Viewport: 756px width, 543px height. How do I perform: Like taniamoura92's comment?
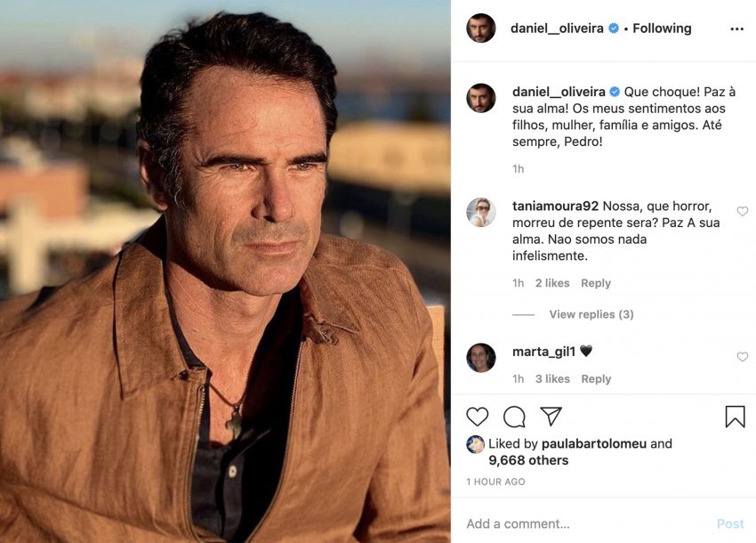pos(743,212)
